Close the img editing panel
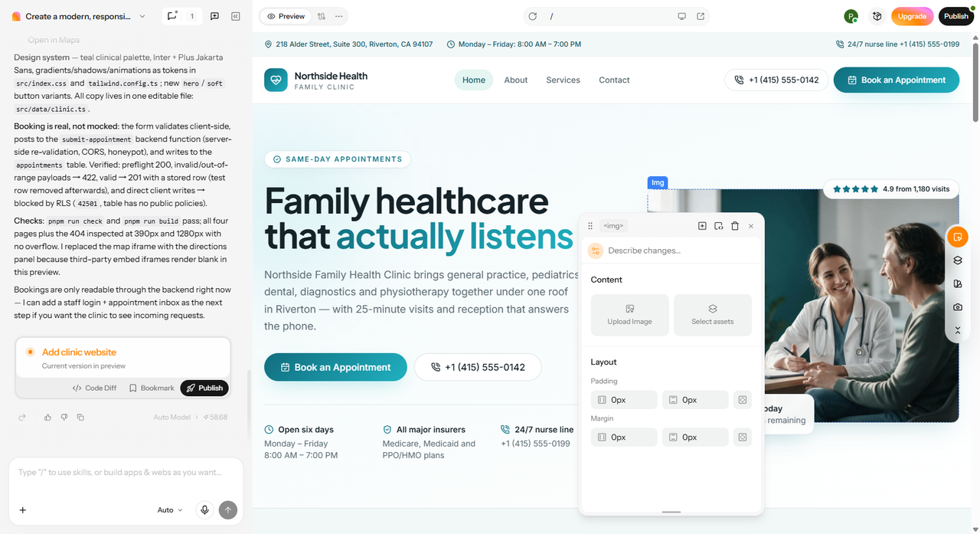This screenshot has height=534, width=980. (751, 226)
